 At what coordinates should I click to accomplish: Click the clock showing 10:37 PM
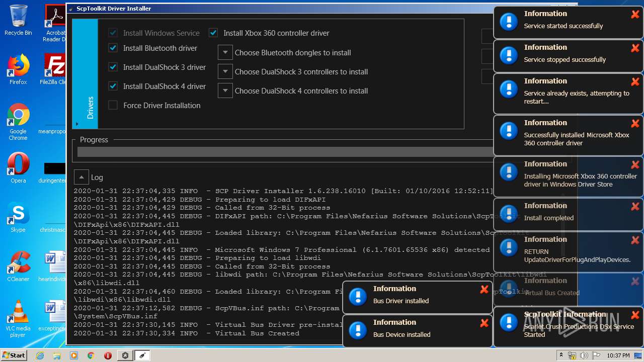coord(618,355)
